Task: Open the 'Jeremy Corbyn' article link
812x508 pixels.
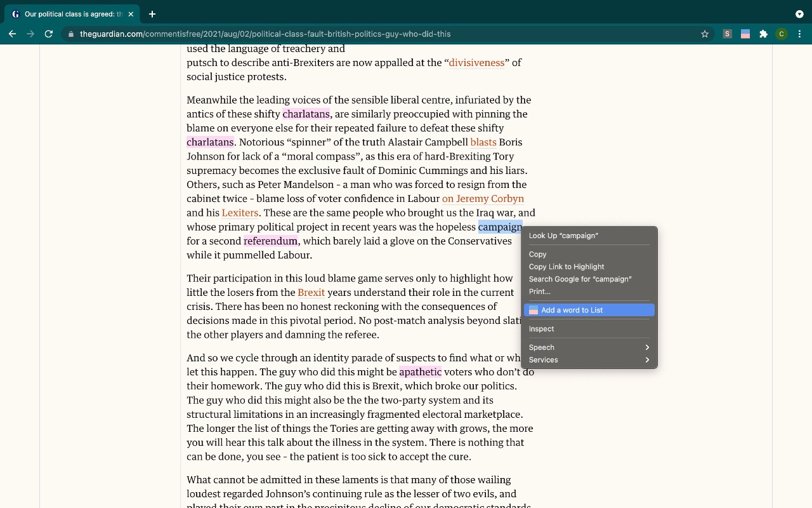Action: 483,198
